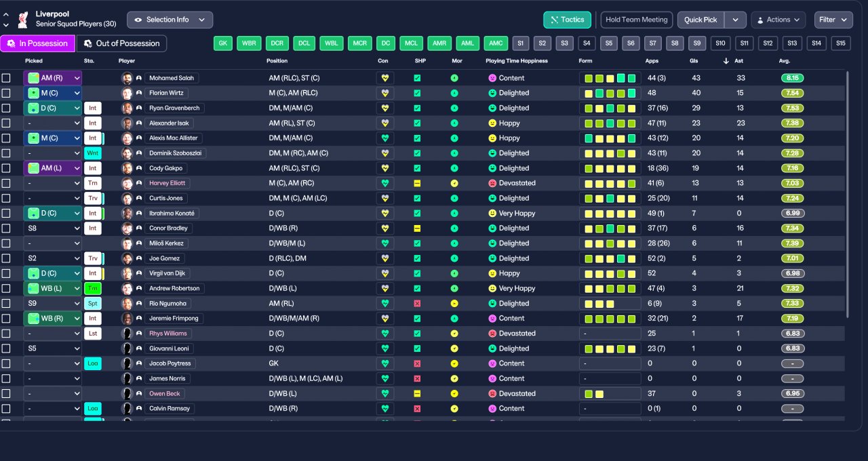Click the S15 substitute slot badge

click(841, 43)
